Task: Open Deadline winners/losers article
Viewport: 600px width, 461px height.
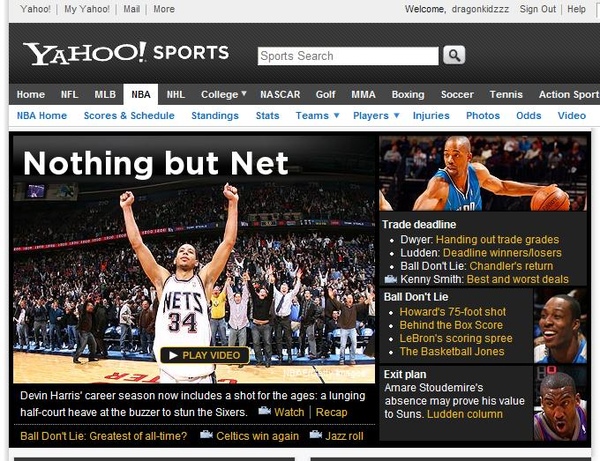Action: click(502, 252)
